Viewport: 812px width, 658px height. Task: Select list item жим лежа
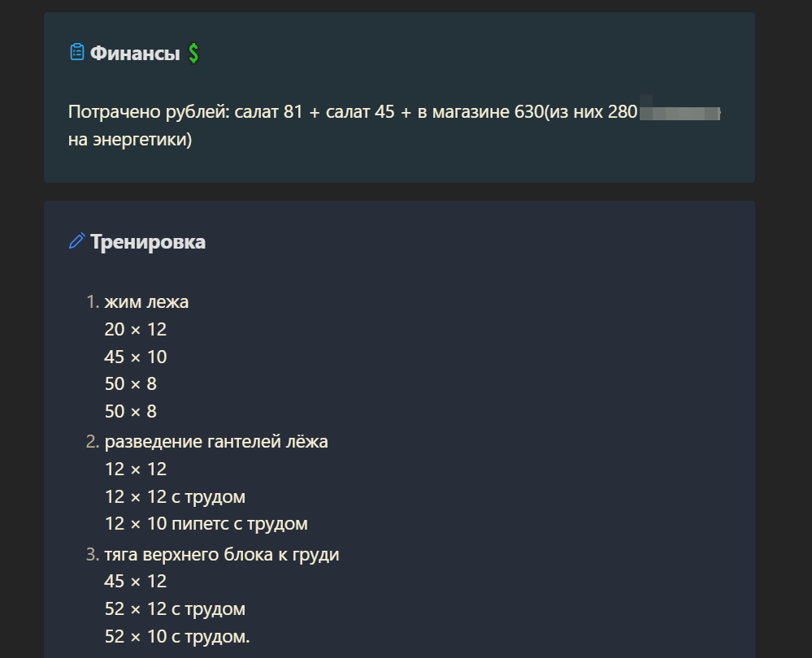[x=146, y=302]
